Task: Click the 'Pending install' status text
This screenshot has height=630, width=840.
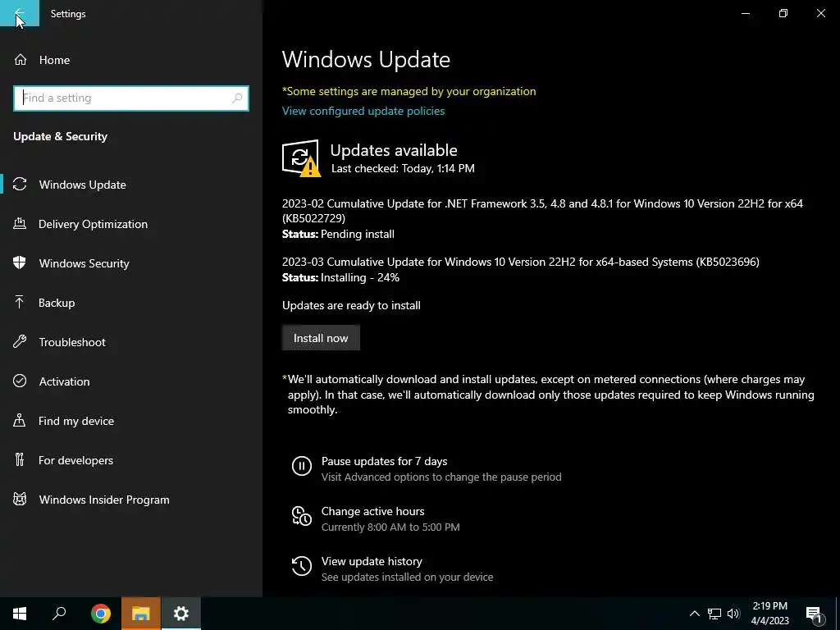Action: pos(358,234)
